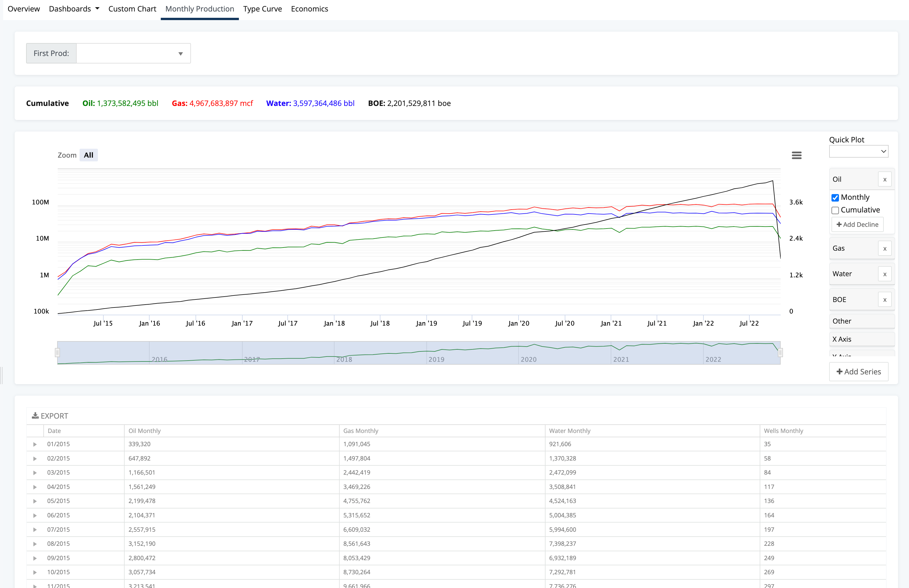Switch to the Overview tab
The height and width of the screenshot is (588, 909).
(24, 9)
